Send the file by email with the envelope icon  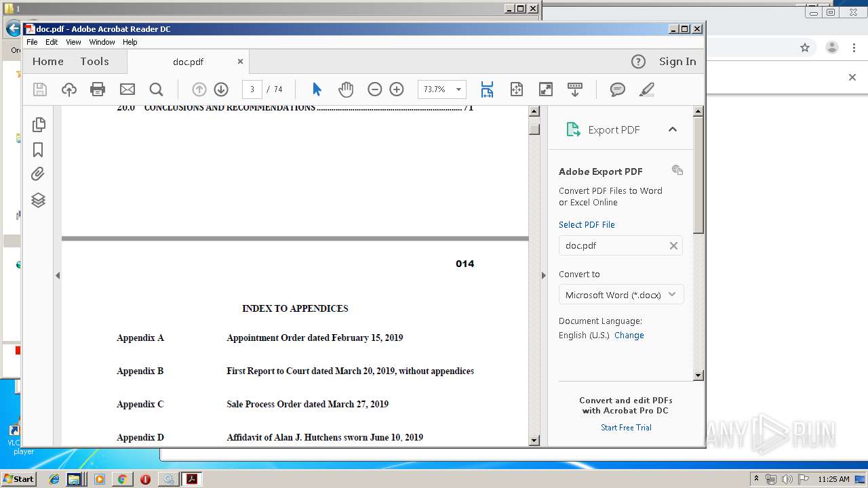[x=127, y=89]
